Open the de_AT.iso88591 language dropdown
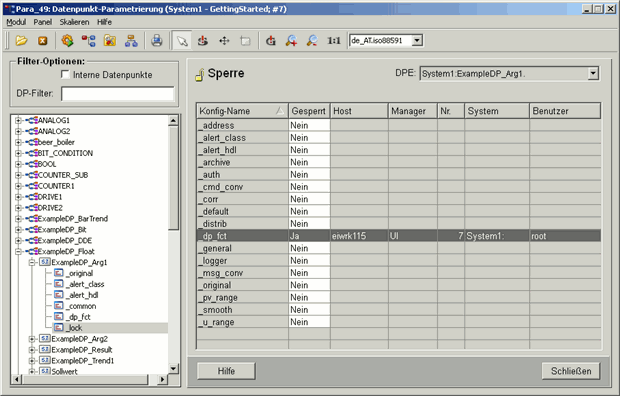The height and width of the screenshot is (396, 620). point(417,40)
